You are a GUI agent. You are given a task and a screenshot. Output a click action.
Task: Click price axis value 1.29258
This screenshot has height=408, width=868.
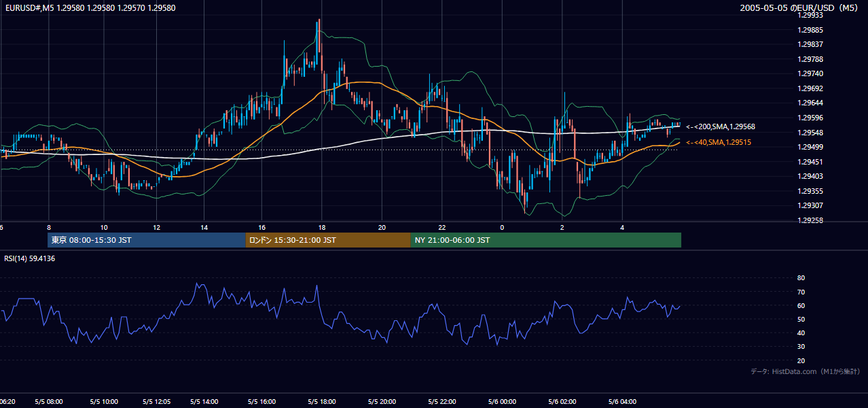(x=811, y=220)
